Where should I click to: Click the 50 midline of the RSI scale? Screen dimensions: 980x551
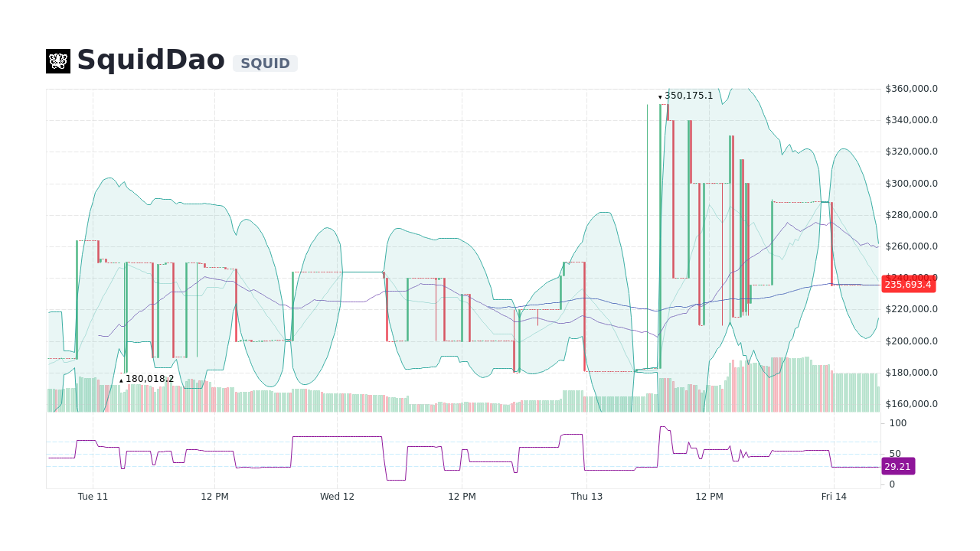pos(895,452)
